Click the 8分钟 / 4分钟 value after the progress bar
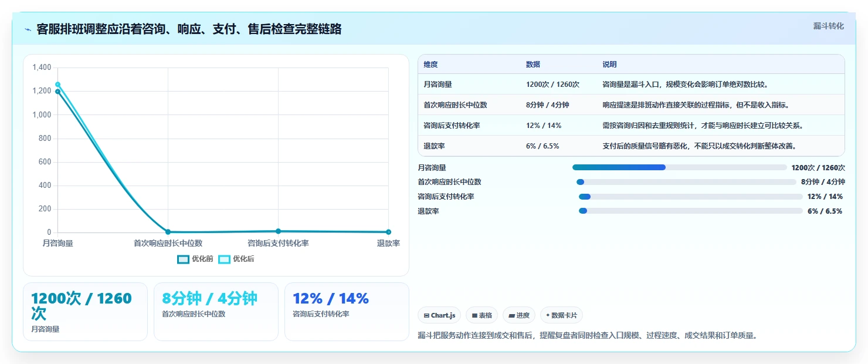The width and height of the screenshot is (868, 364). click(823, 182)
